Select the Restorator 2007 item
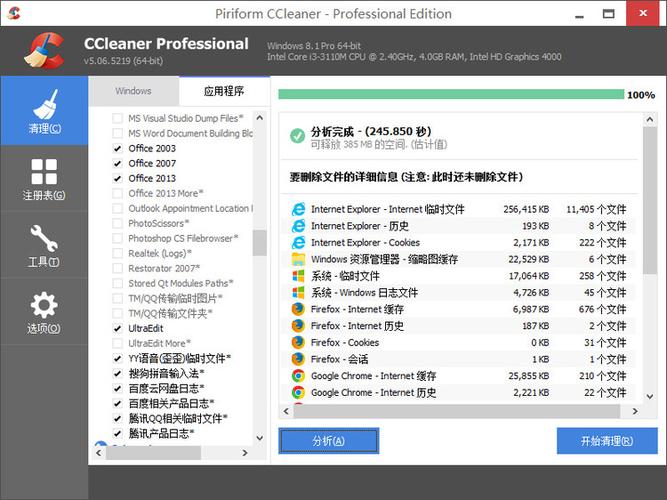The height and width of the screenshot is (500, 667). [x=164, y=269]
